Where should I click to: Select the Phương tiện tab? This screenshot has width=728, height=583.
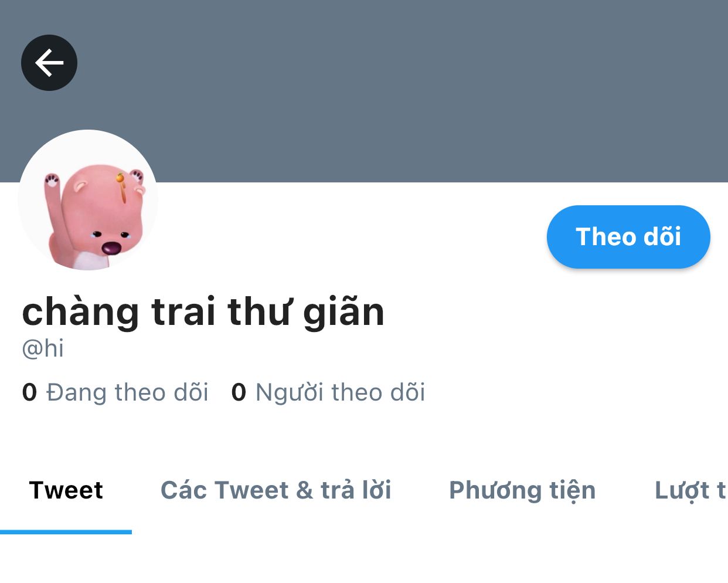tap(522, 490)
